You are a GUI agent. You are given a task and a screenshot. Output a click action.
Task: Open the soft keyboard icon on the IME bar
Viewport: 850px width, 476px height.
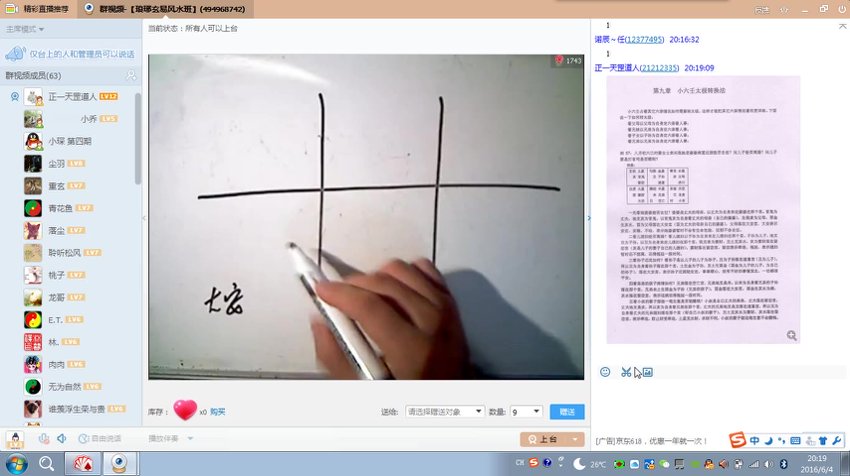point(795,440)
